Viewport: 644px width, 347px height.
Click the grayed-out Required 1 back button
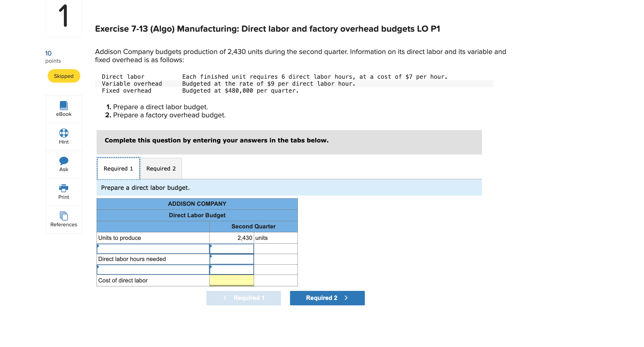tap(244, 298)
